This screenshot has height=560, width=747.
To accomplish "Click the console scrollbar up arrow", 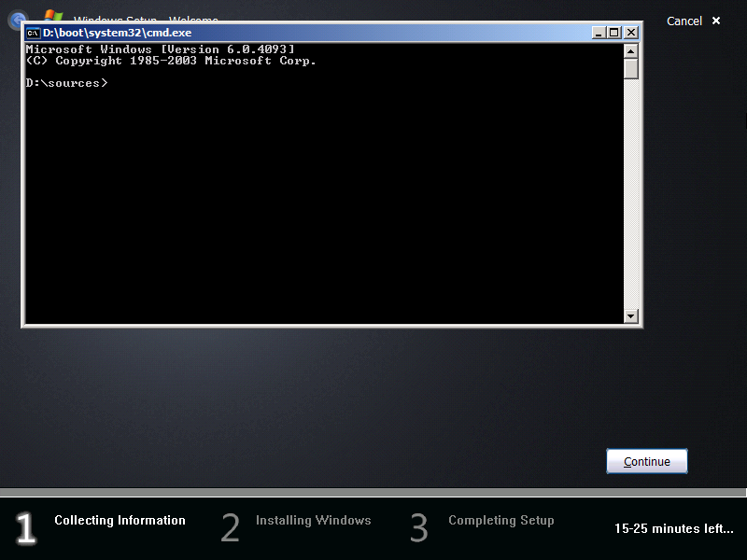I will pyautogui.click(x=631, y=51).
